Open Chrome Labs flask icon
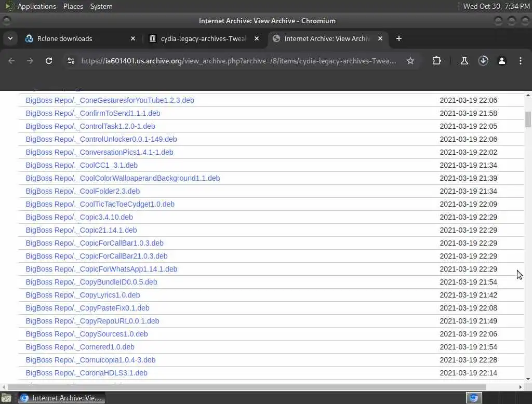Image resolution: width=532 pixels, height=404 pixels. click(464, 61)
